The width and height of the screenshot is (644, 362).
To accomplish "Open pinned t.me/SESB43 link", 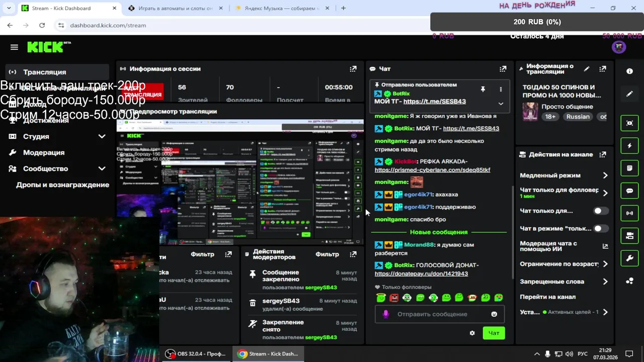I will [x=435, y=102].
